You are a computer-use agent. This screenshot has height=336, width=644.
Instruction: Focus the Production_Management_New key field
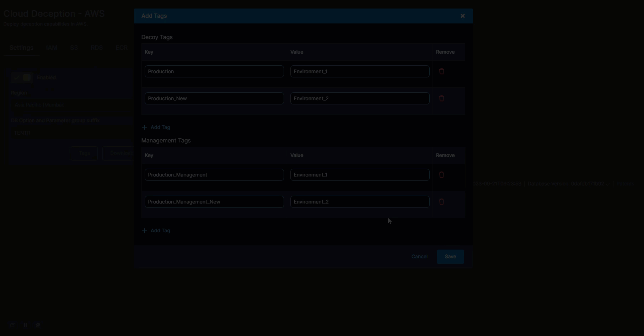click(214, 202)
